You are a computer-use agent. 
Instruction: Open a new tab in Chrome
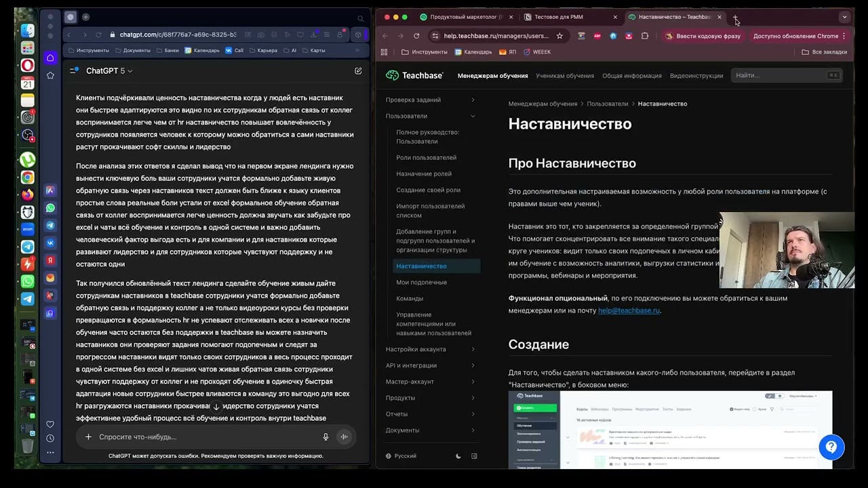735,17
